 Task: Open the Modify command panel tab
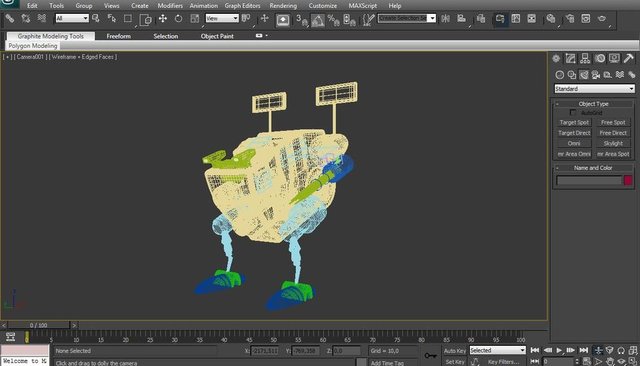(571, 58)
